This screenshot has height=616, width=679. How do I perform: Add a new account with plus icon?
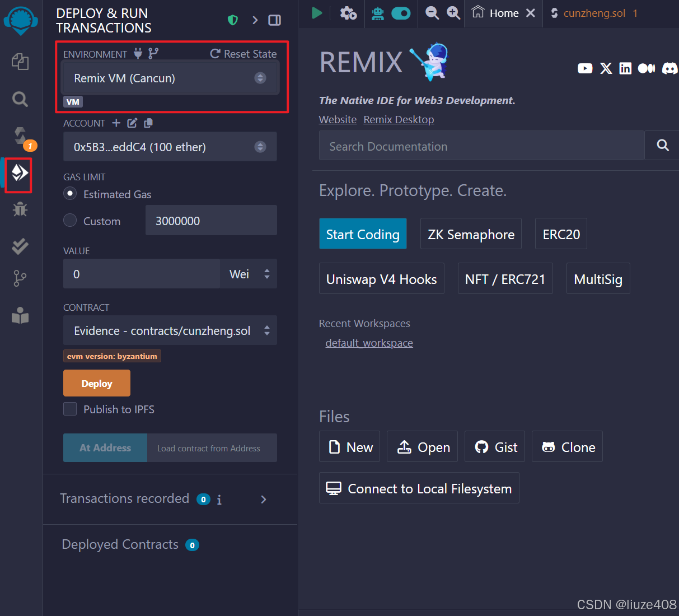click(x=116, y=123)
